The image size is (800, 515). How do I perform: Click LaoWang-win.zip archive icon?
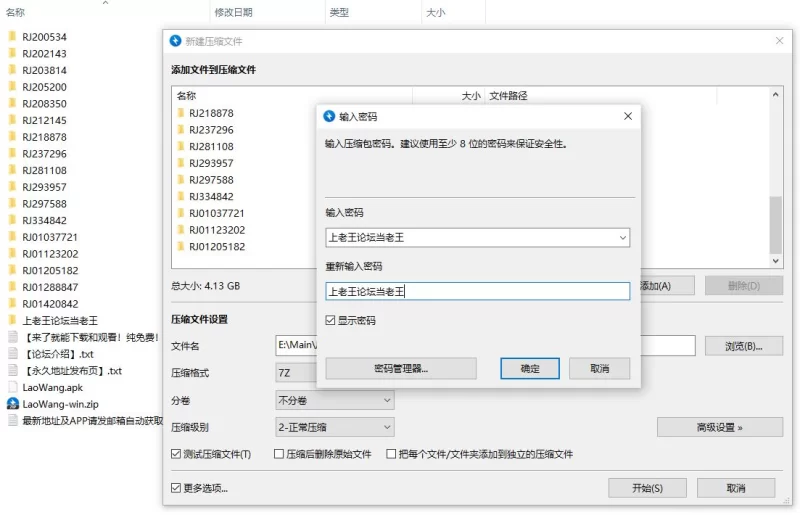13,404
